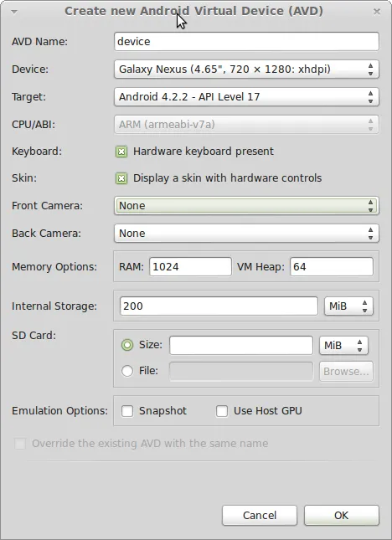
Task: Change Internal Storage unit from MiB
Action: pos(348,306)
